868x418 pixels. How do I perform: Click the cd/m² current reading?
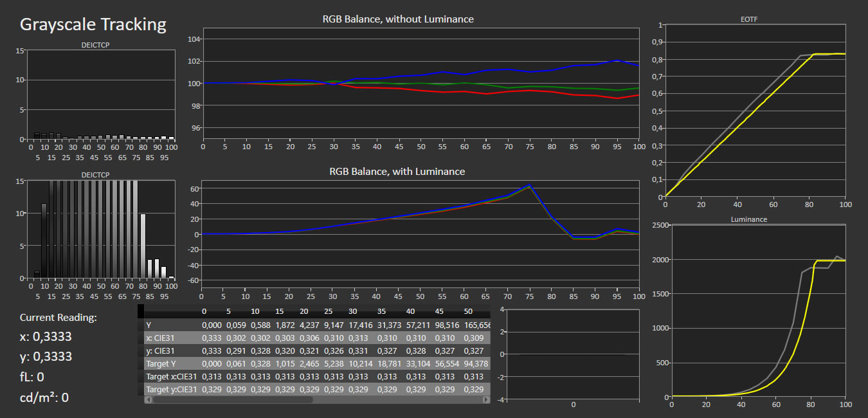pyautogui.click(x=44, y=397)
